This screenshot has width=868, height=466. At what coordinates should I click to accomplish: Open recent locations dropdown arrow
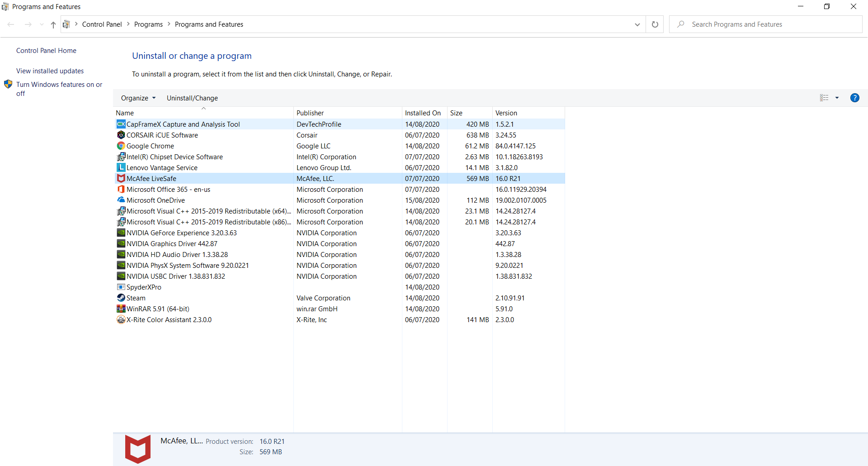[x=42, y=24]
